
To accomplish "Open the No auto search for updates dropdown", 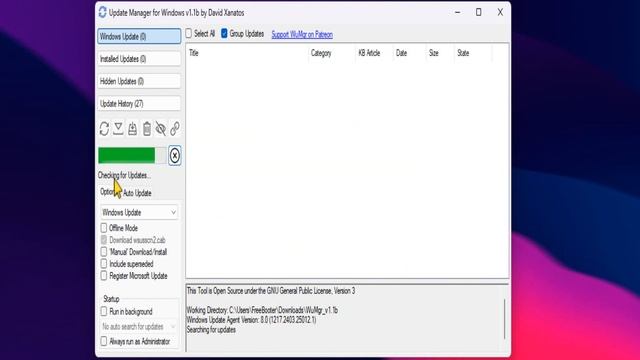I will 139,327.
